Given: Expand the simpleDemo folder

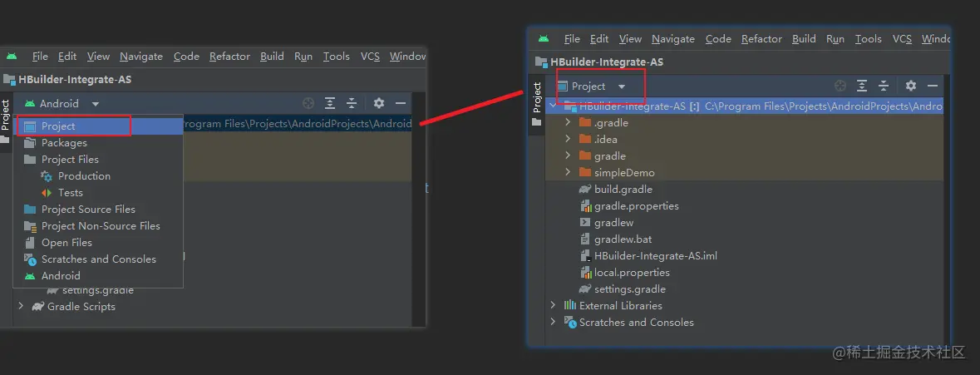Looking at the screenshot, I should pyautogui.click(x=568, y=172).
